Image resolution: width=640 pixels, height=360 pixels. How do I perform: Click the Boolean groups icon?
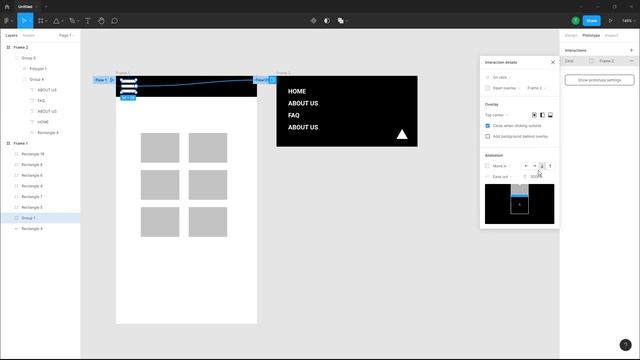pos(340,20)
